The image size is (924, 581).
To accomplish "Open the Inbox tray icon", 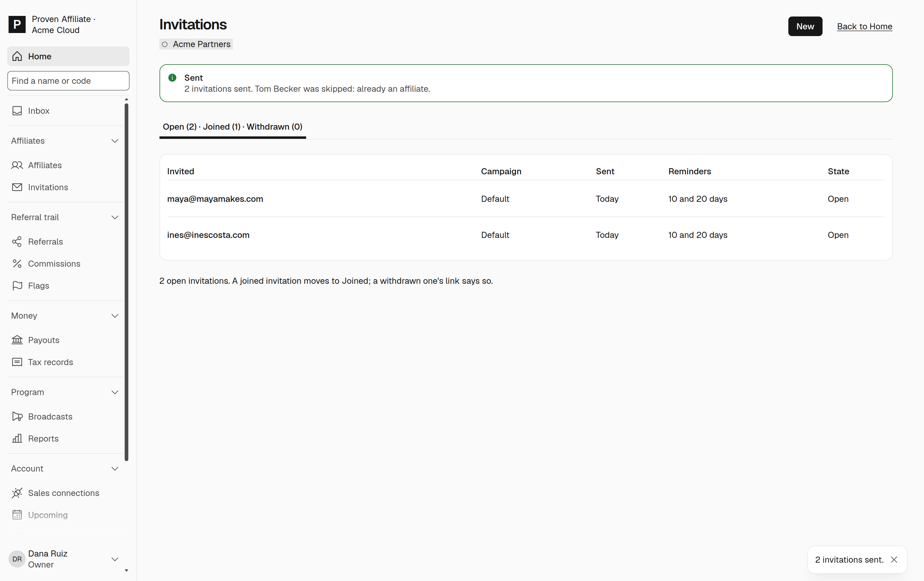I will pos(17,111).
